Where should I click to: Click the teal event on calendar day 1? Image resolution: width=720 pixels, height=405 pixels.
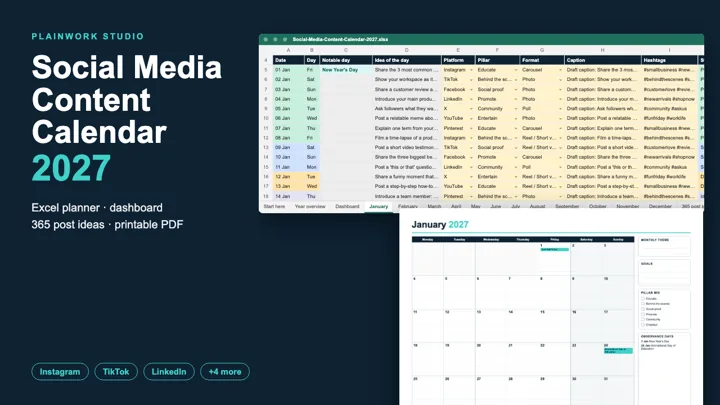tap(555, 249)
